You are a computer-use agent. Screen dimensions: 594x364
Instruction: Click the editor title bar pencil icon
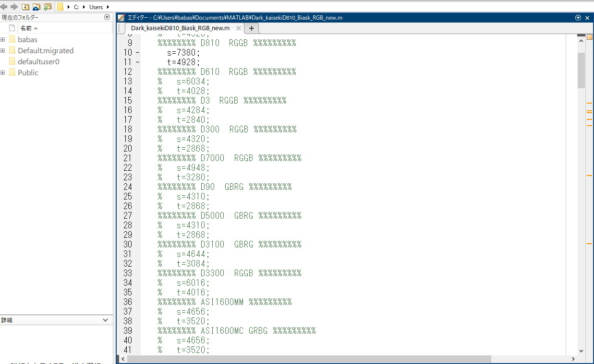pyautogui.click(x=121, y=18)
